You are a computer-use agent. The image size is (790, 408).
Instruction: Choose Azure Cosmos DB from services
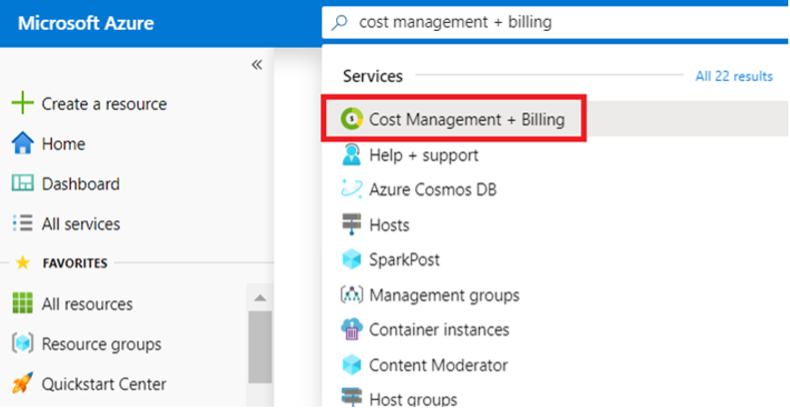pos(433,190)
